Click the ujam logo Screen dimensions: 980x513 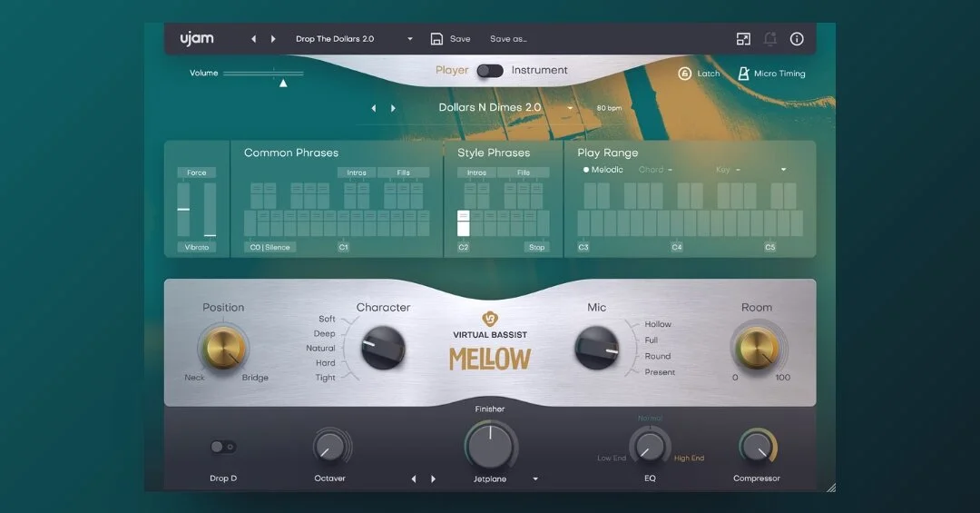pos(197,39)
